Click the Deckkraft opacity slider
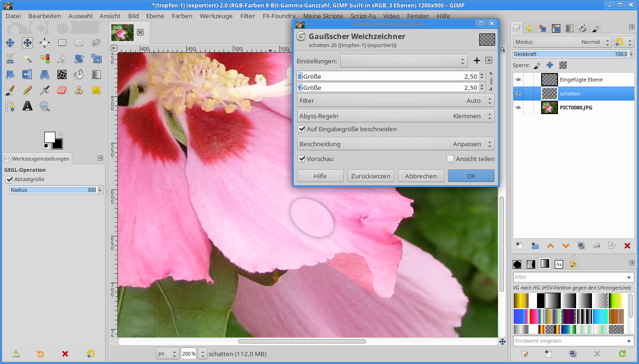Image resolution: width=639 pixels, height=364 pixels. tap(570, 54)
